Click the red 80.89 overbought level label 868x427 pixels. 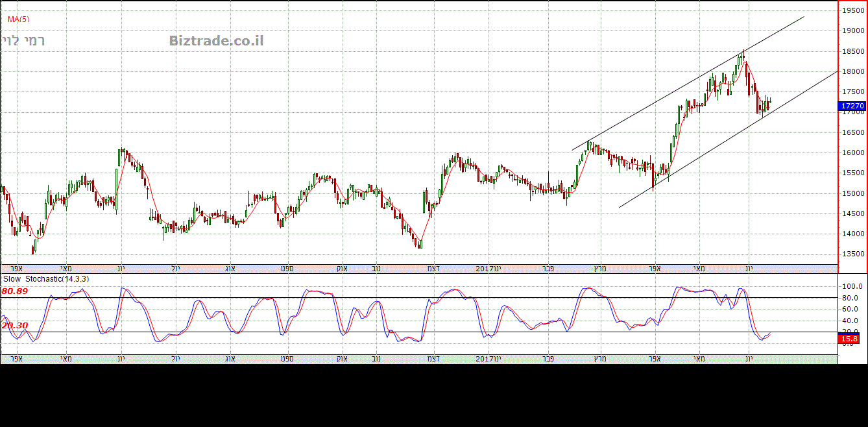pos(15,292)
